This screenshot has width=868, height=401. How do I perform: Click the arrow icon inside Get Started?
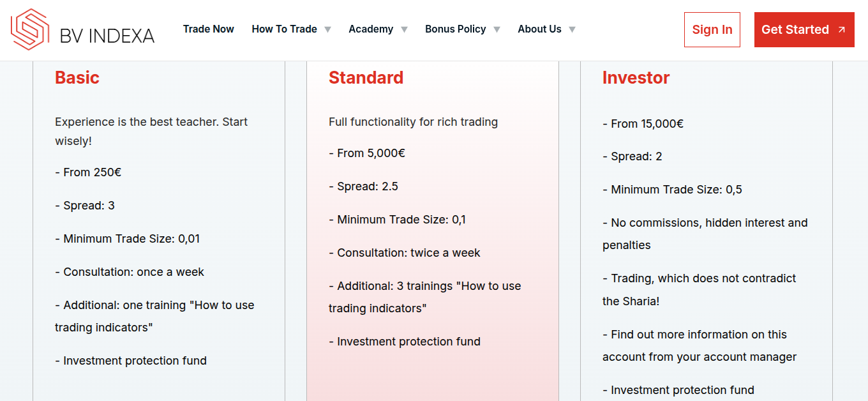tap(841, 30)
